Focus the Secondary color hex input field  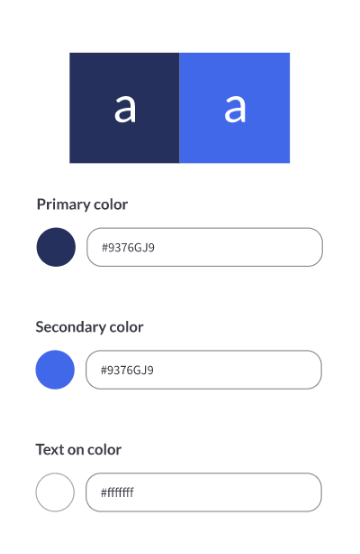click(203, 370)
